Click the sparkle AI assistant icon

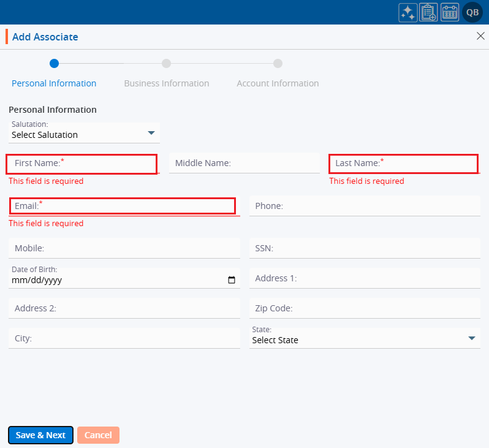tap(408, 12)
